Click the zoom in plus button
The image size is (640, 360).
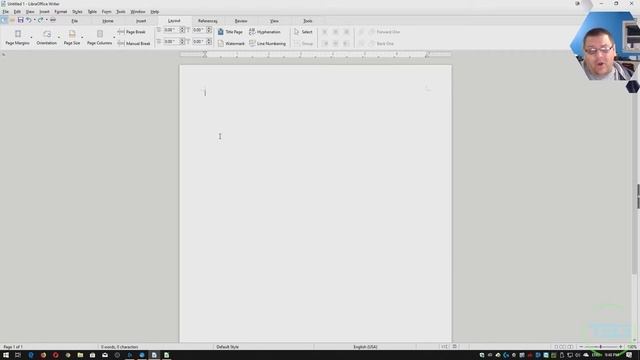click(x=621, y=347)
